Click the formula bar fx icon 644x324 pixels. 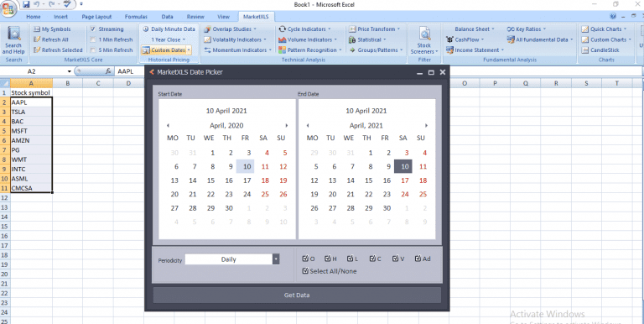108,71
